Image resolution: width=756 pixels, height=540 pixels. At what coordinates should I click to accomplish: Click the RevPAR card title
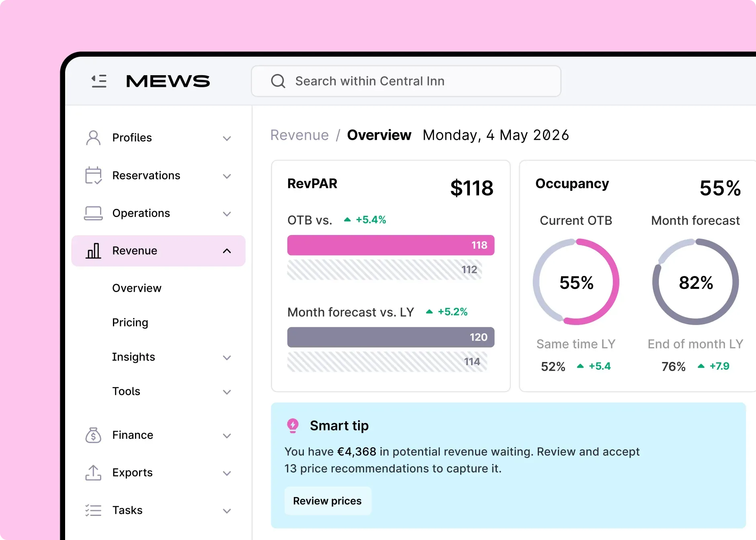coord(312,184)
